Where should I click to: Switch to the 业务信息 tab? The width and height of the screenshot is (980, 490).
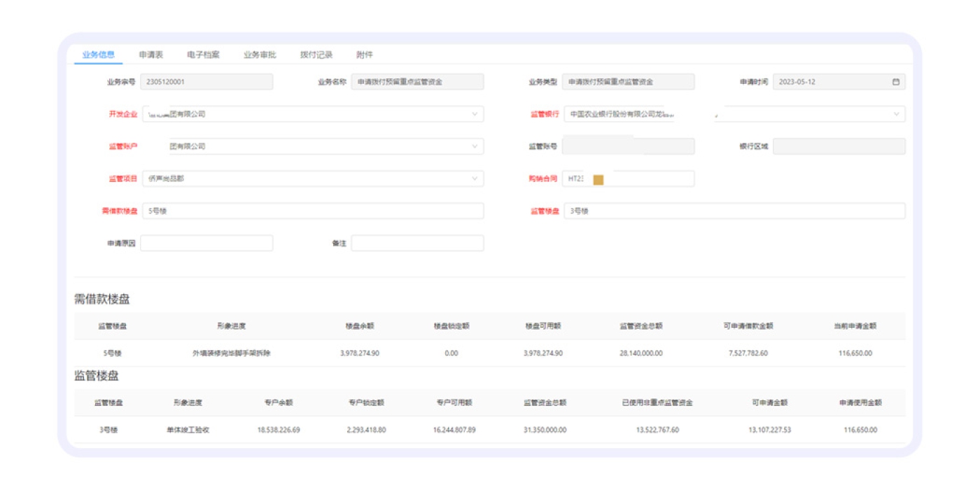coord(98,55)
